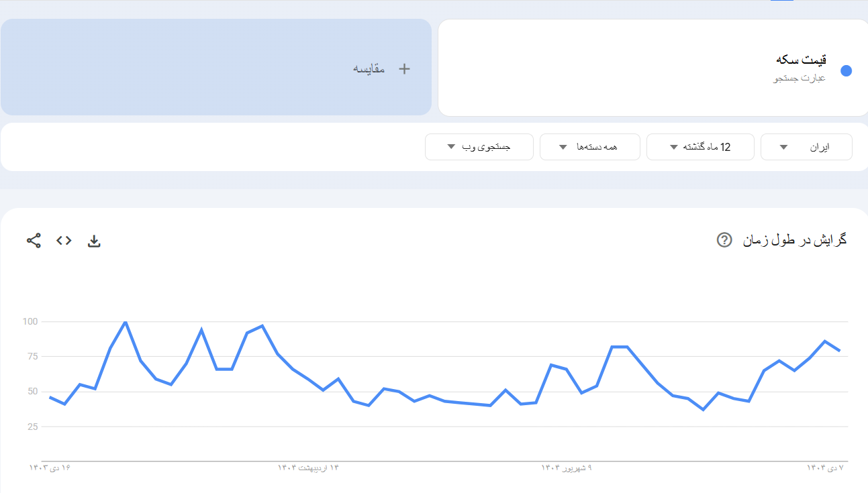Click the arrow on the ایران dropdown
Screen dimensions: 868x493
783,148
